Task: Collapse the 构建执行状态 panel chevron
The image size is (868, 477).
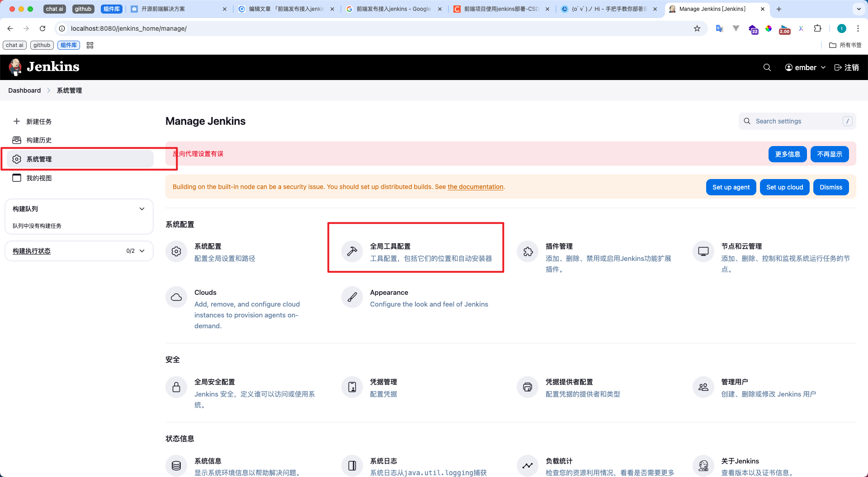Action: tap(142, 251)
